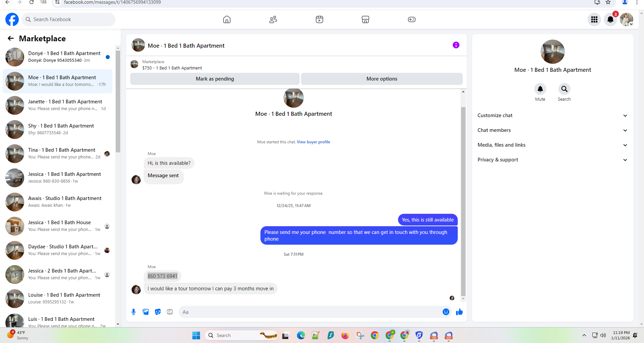
Task: Open conversation information purple icon
Action: (x=456, y=45)
